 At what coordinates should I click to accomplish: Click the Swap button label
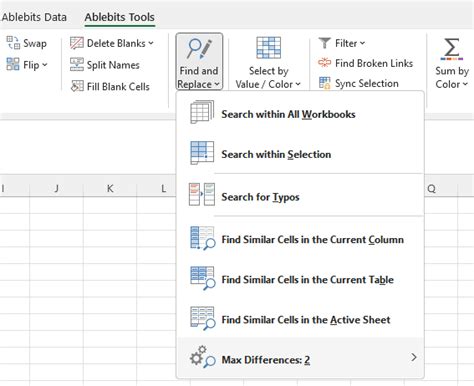(x=35, y=43)
